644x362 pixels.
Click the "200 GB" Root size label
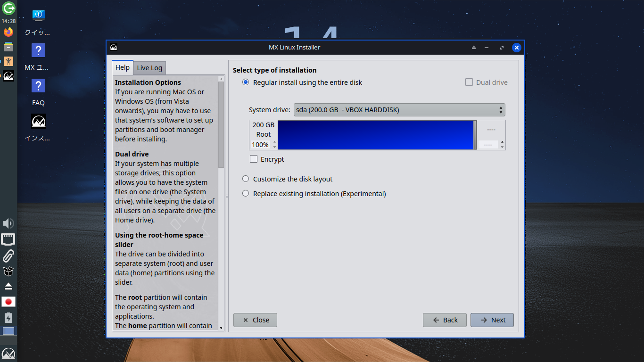264,125
